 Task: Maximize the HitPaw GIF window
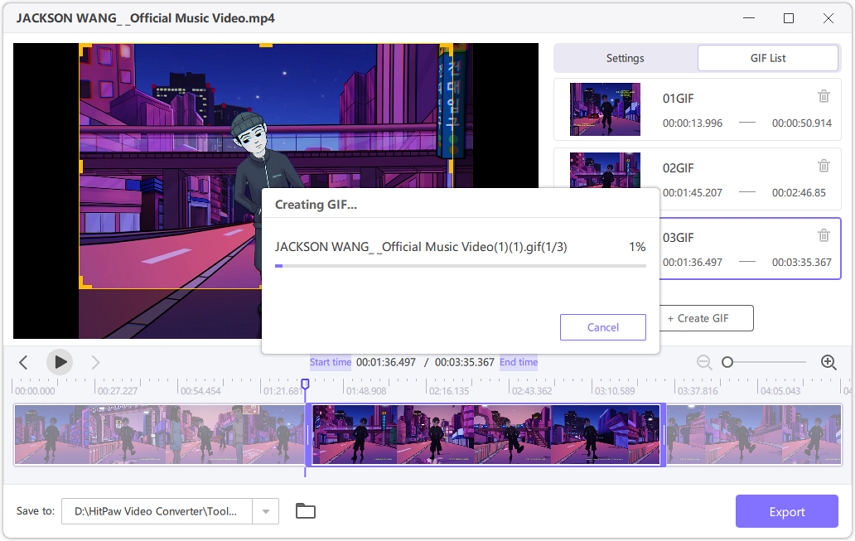788,18
